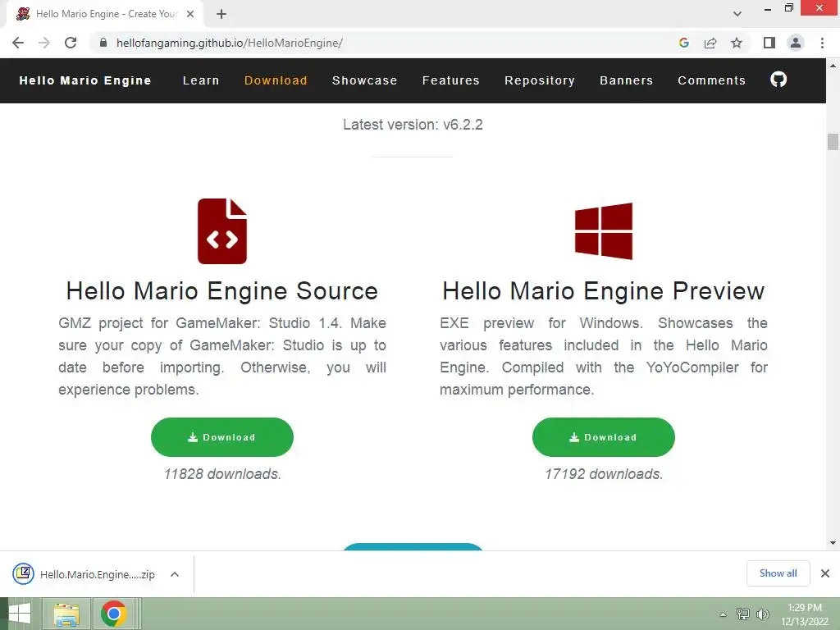Open the Chrome profile avatar

(796, 43)
